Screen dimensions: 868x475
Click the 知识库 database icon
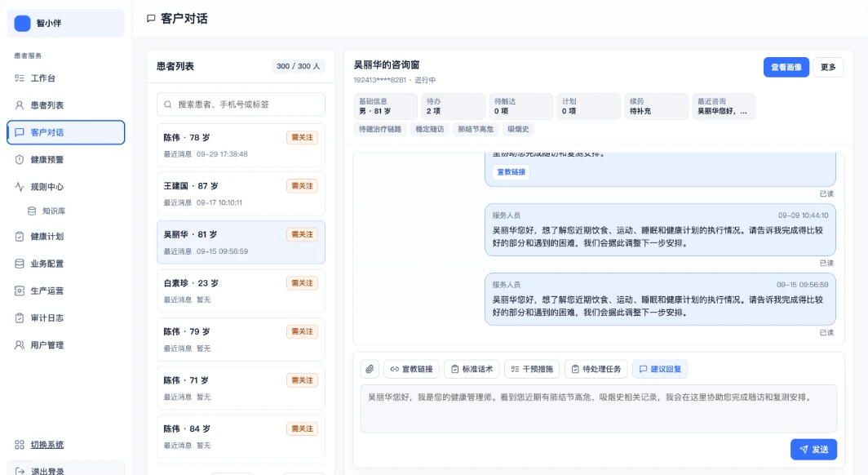(32, 211)
